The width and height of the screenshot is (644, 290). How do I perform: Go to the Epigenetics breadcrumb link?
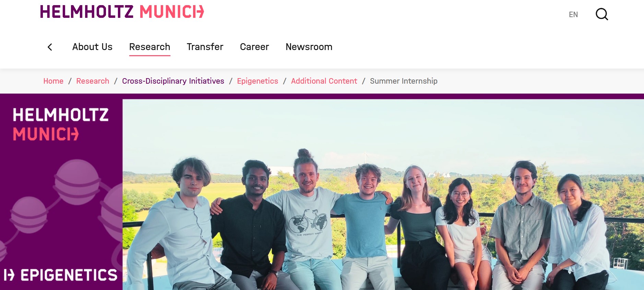click(258, 81)
